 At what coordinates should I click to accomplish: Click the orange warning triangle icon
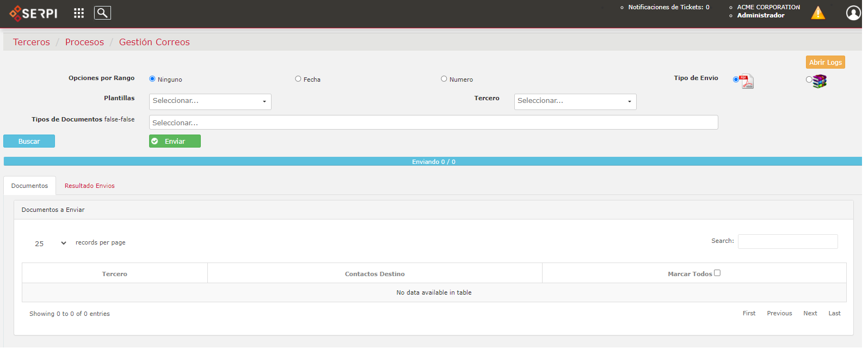click(x=818, y=13)
